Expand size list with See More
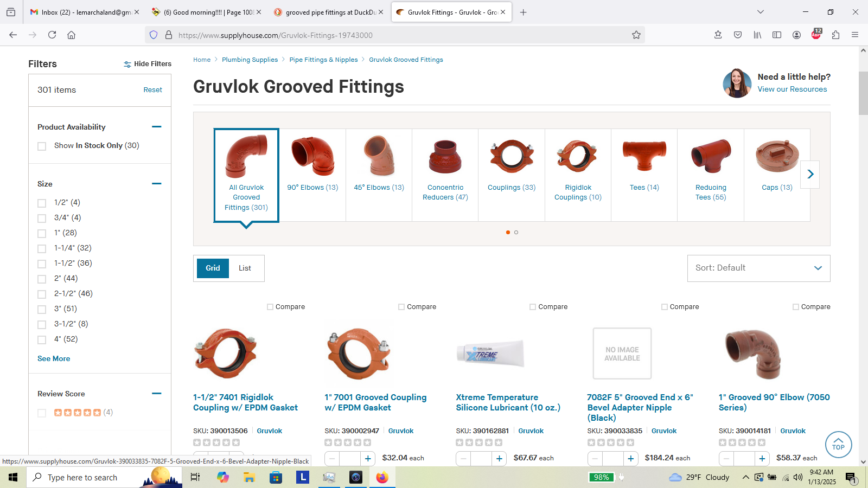This screenshot has width=868, height=488. click(x=54, y=358)
